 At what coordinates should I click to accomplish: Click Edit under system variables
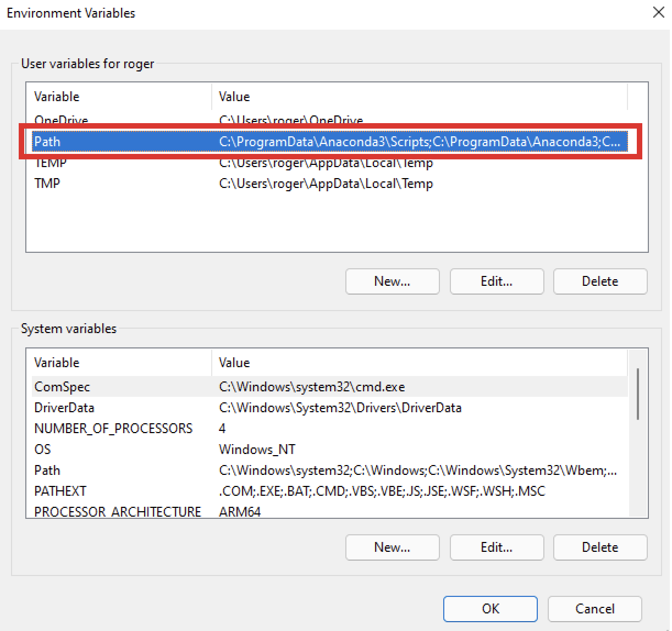(x=497, y=547)
